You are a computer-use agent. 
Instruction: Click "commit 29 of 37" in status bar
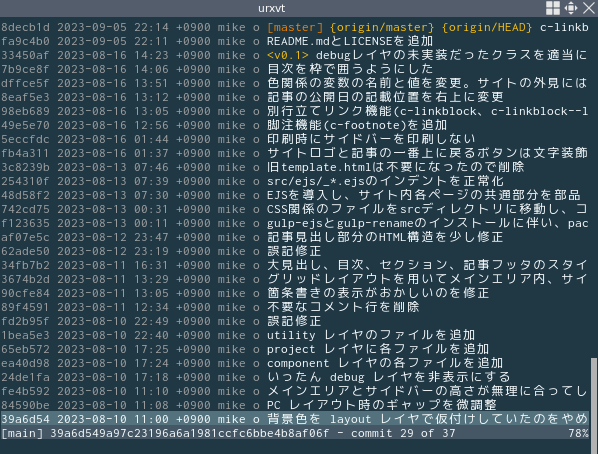coord(403,433)
